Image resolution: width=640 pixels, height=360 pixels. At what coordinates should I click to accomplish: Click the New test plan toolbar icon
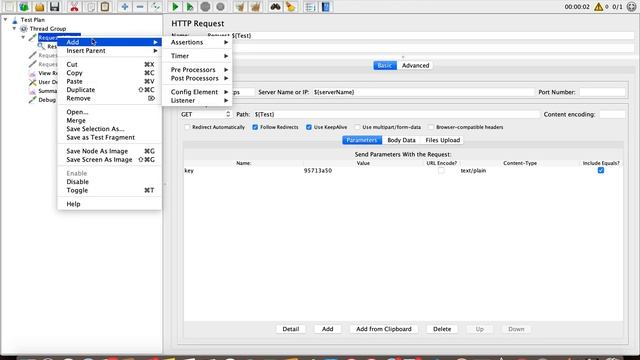pyautogui.click(x=9, y=7)
